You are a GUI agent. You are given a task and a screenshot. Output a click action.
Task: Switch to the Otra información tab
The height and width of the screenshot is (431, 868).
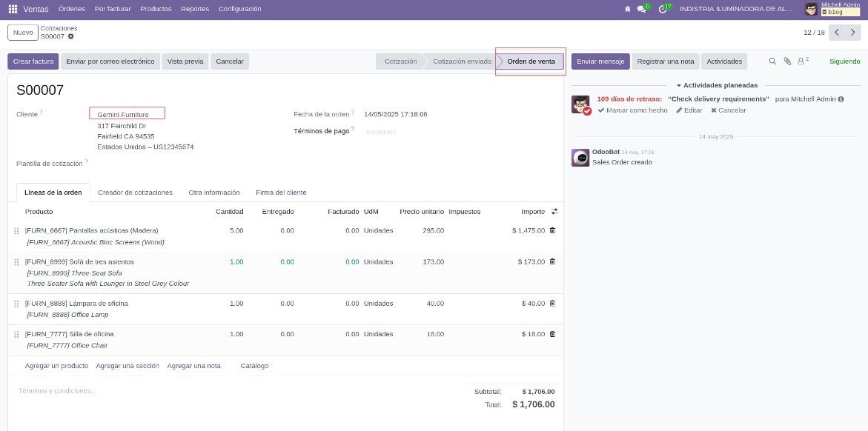click(214, 193)
